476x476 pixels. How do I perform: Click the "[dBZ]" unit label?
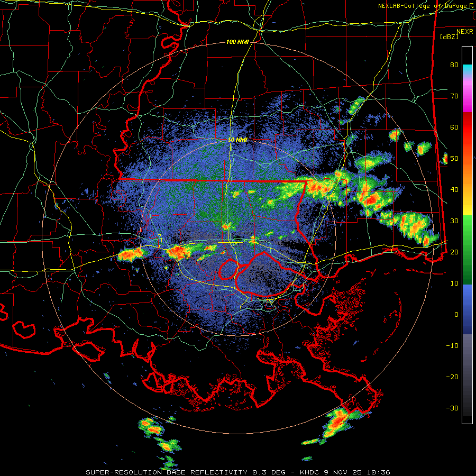pos(449,36)
